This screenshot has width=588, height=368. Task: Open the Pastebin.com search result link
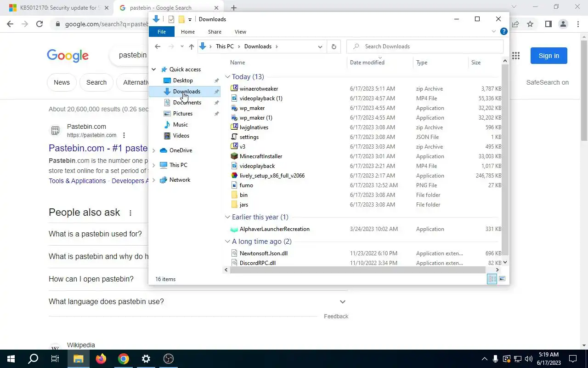(x=98, y=148)
